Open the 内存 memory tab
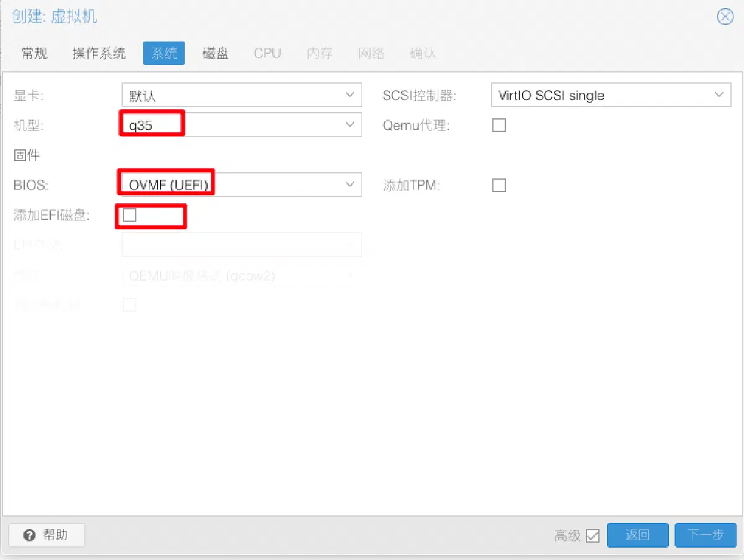The width and height of the screenshot is (744, 560). [x=319, y=53]
